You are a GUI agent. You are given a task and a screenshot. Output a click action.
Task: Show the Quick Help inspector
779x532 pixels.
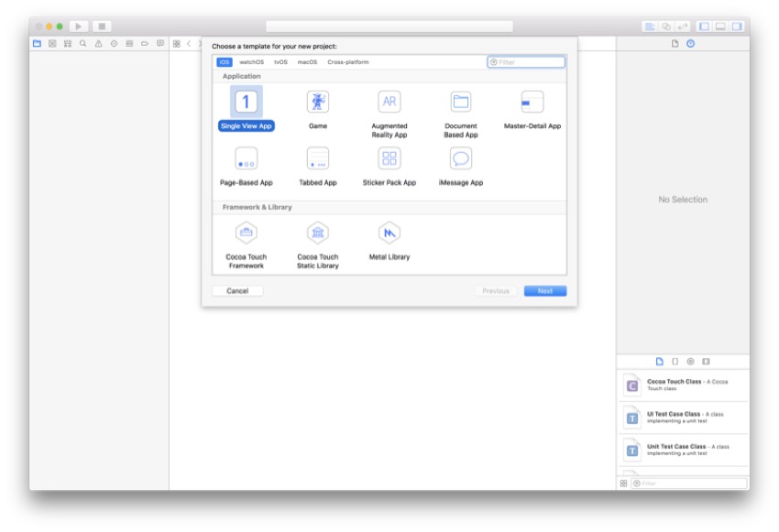coord(691,44)
